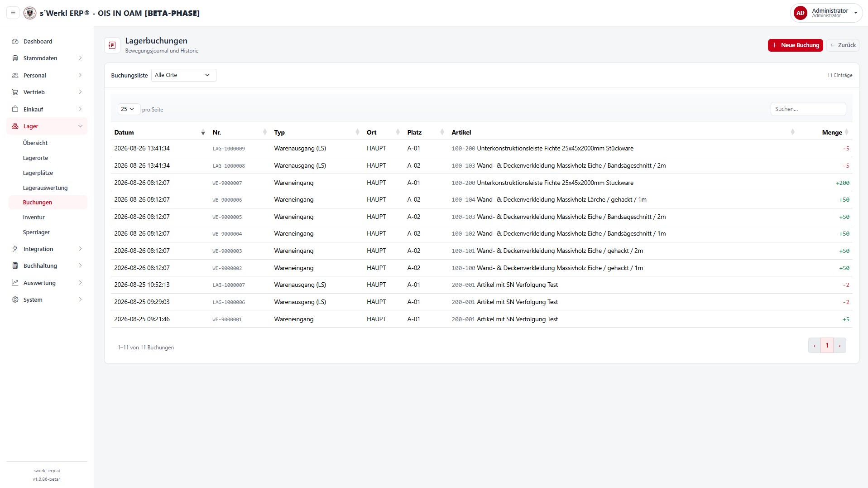Click the Zurück button
The width and height of the screenshot is (868, 488).
click(x=843, y=45)
